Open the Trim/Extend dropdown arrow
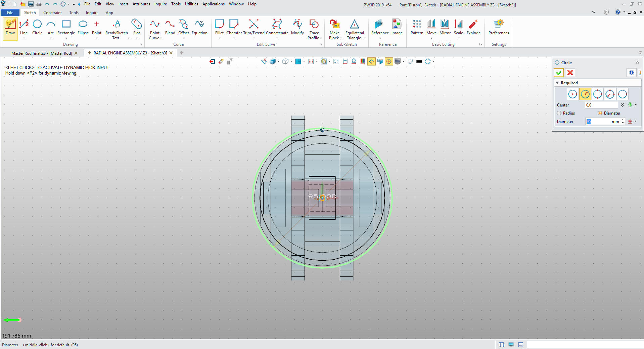644x349 pixels. click(x=254, y=38)
